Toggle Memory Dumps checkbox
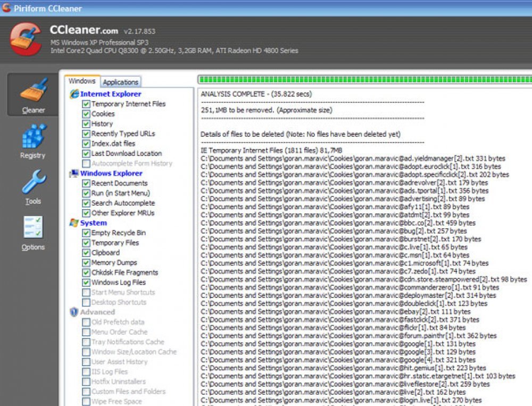 click(86, 262)
